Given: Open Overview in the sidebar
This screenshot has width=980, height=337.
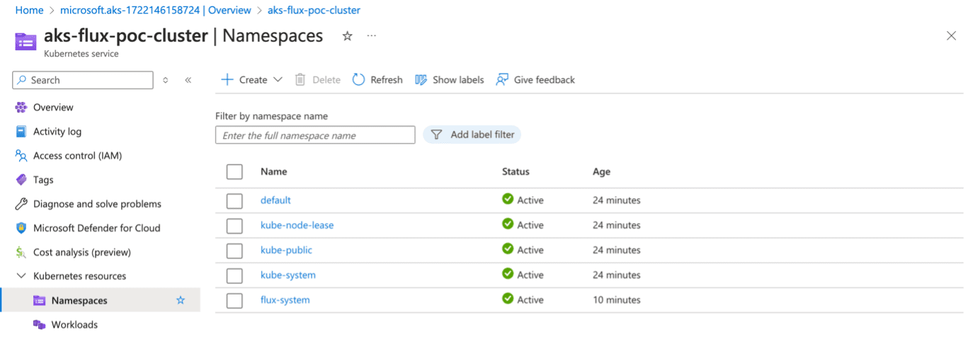Looking at the screenshot, I should pyautogui.click(x=53, y=108).
